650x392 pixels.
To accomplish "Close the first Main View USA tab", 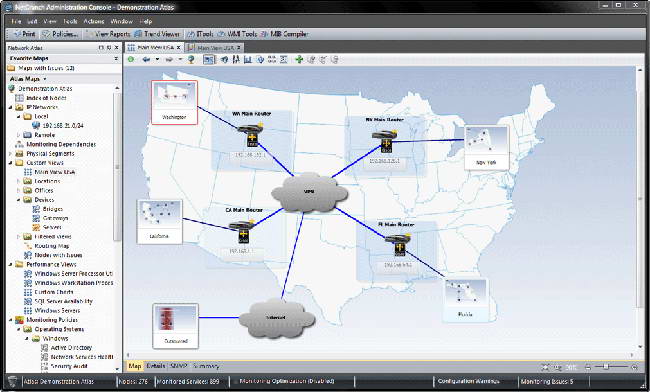I will (x=178, y=48).
